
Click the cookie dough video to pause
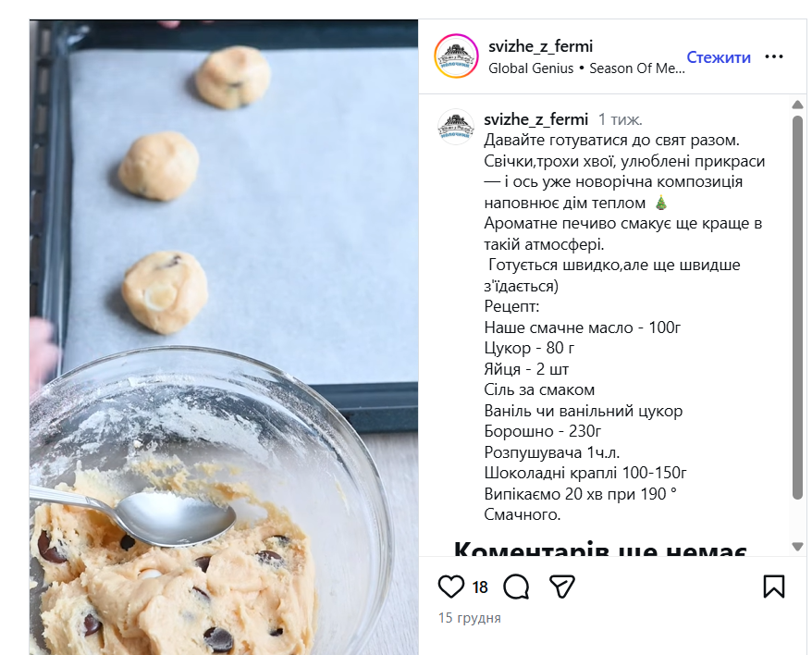(x=224, y=337)
